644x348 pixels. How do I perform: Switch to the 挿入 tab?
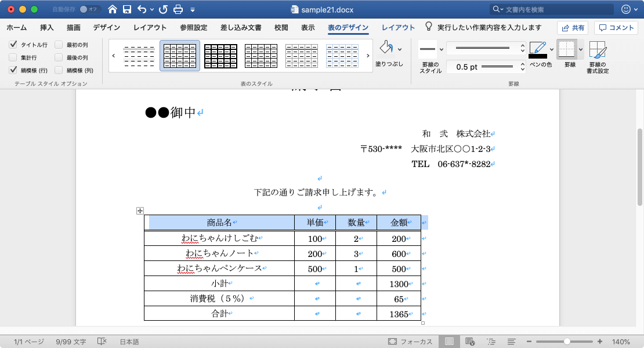point(47,27)
